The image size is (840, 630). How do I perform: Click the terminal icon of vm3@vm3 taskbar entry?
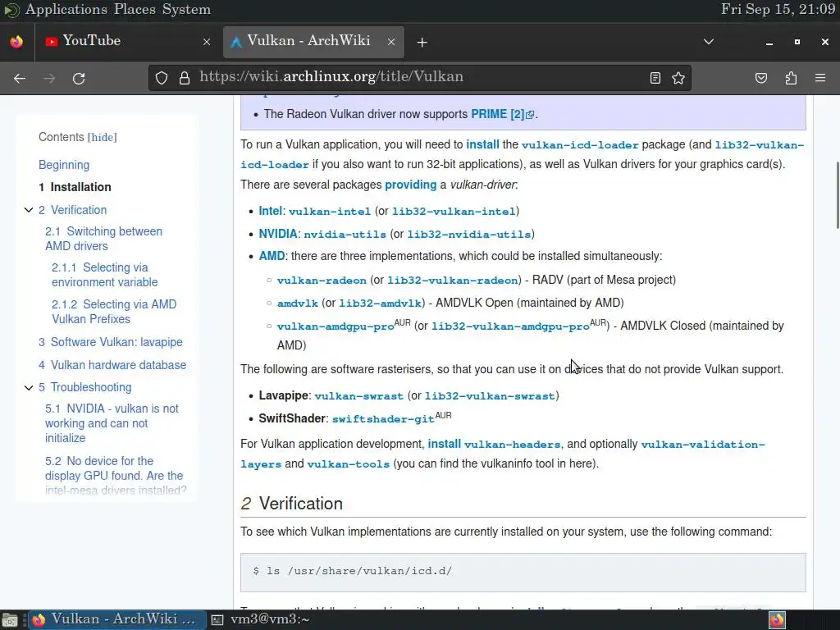pyautogui.click(x=217, y=620)
